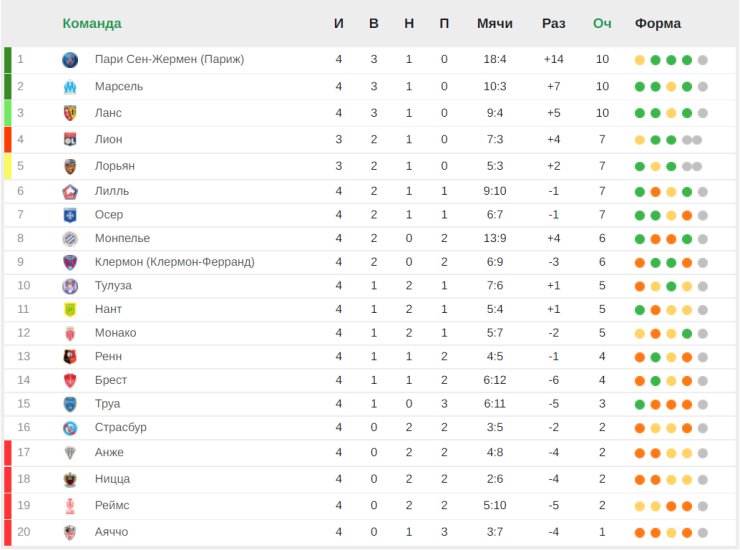The height and width of the screenshot is (550, 740).
Task: Sort table by Команда column header
Action: (92, 23)
